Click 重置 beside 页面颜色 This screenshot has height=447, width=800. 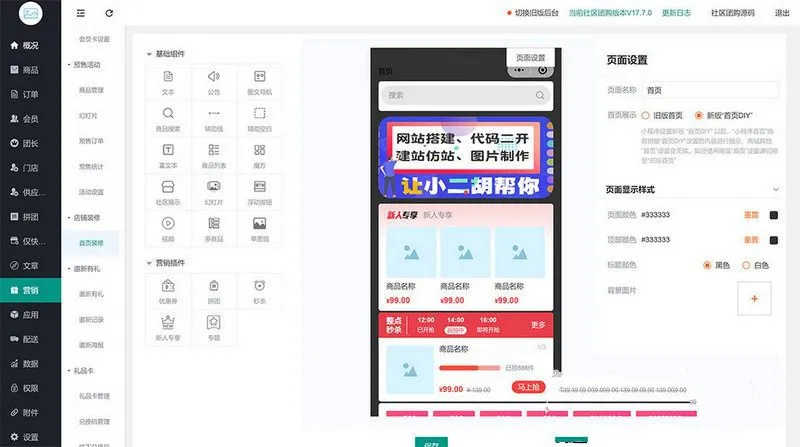pos(751,215)
